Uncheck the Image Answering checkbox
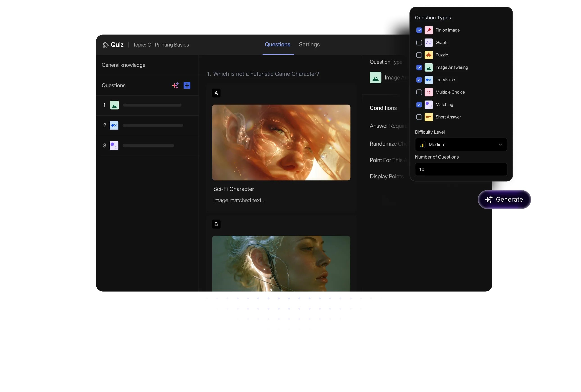This screenshot has width=581, height=392. 419,68
